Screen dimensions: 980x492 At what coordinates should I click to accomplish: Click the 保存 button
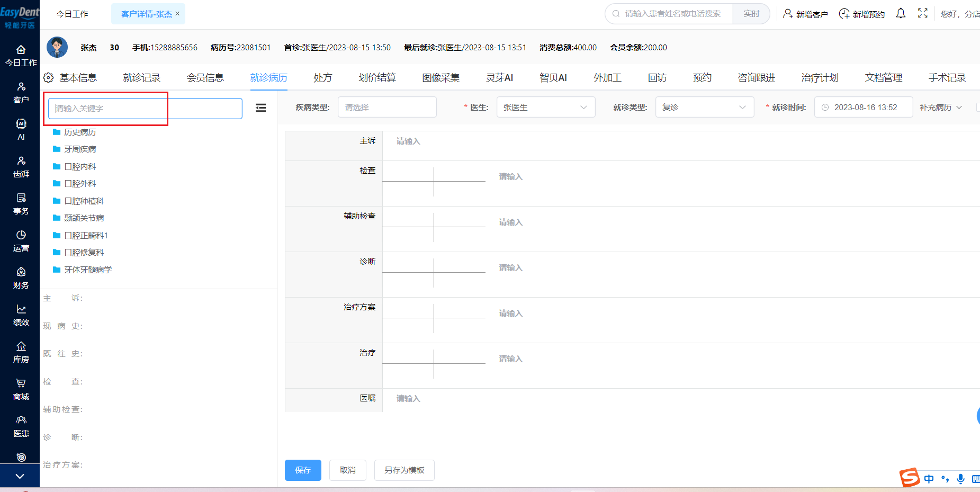point(303,470)
